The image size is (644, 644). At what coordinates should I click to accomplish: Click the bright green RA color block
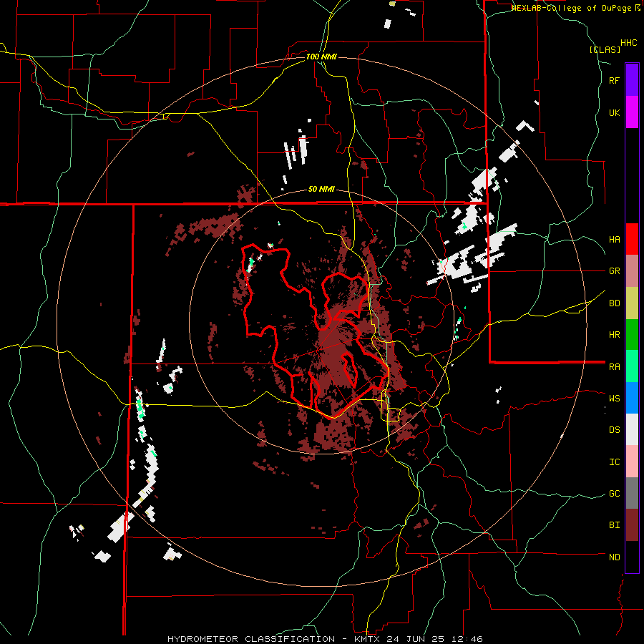[x=632, y=366]
